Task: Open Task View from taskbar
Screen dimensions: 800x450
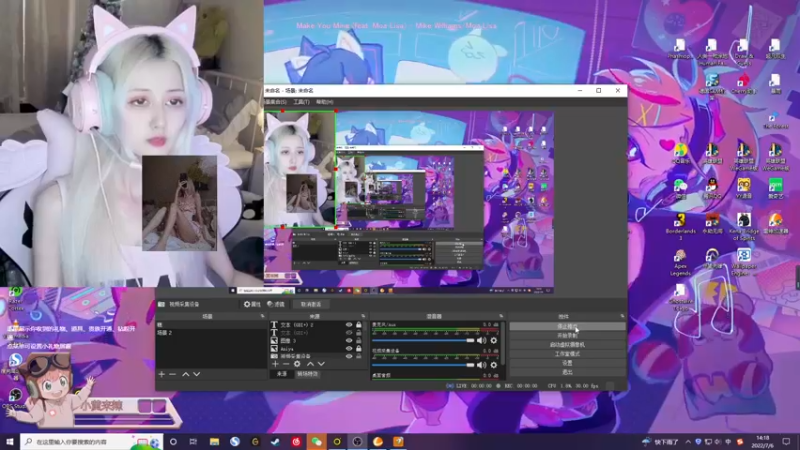Action: coord(193,442)
